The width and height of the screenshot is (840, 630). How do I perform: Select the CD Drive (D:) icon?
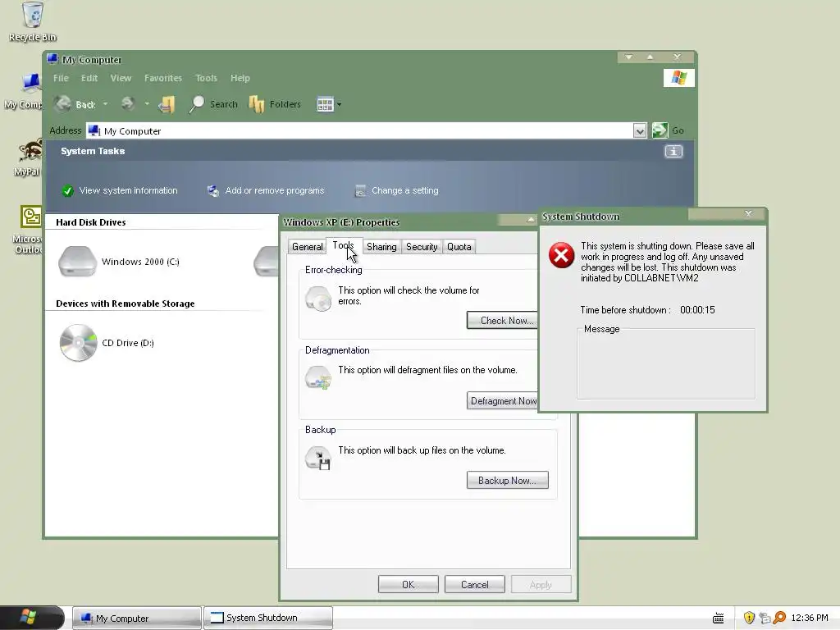[x=78, y=343]
